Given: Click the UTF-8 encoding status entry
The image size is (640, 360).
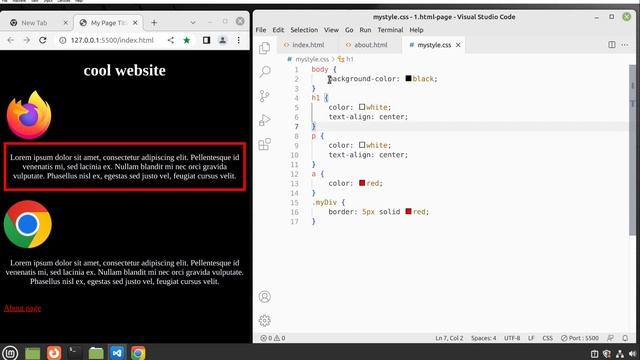Looking at the screenshot, I should [512, 338].
